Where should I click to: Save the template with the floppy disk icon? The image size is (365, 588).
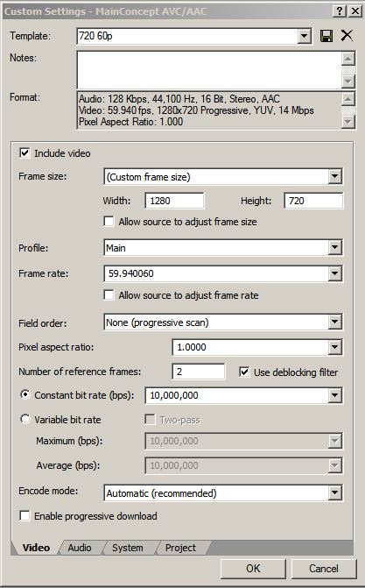point(326,36)
